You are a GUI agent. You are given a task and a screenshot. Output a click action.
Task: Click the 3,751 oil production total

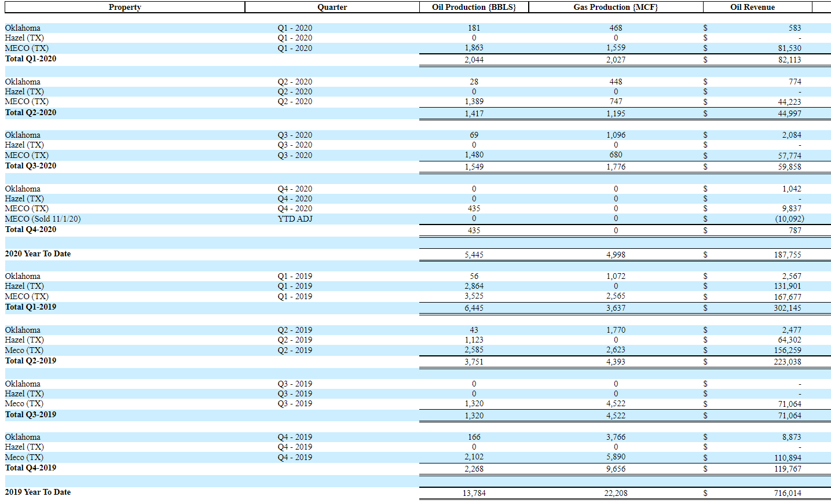474,362
